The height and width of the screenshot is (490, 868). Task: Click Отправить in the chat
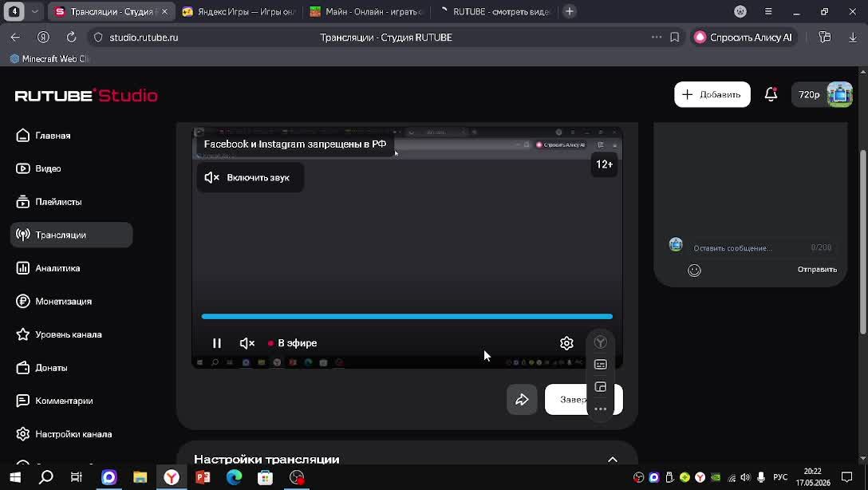tap(817, 270)
